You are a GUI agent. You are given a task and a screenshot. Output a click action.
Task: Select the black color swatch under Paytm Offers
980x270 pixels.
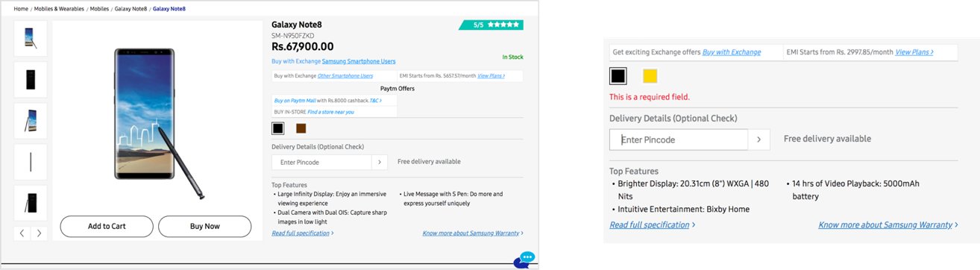point(278,128)
